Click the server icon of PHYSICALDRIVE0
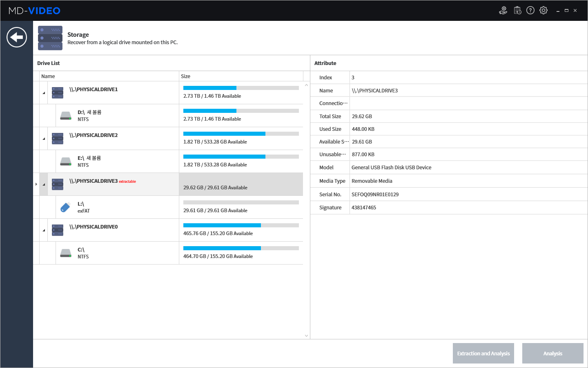588x368 pixels. (58, 230)
